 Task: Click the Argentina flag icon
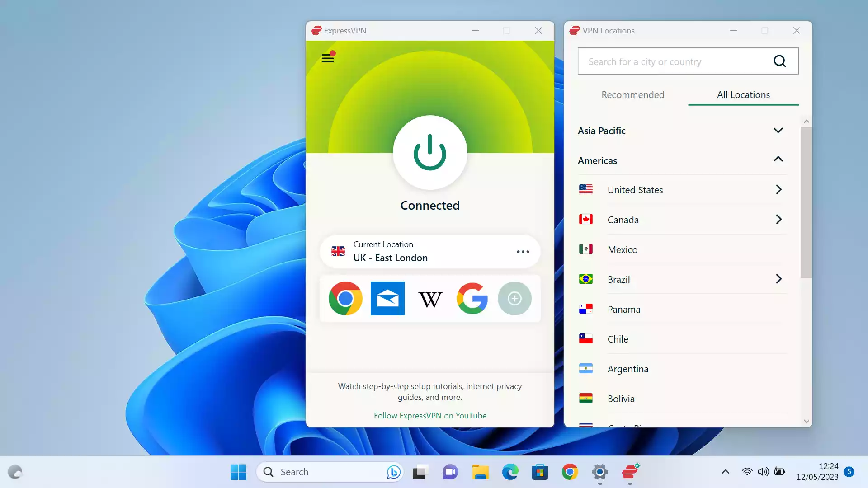pyautogui.click(x=586, y=368)
